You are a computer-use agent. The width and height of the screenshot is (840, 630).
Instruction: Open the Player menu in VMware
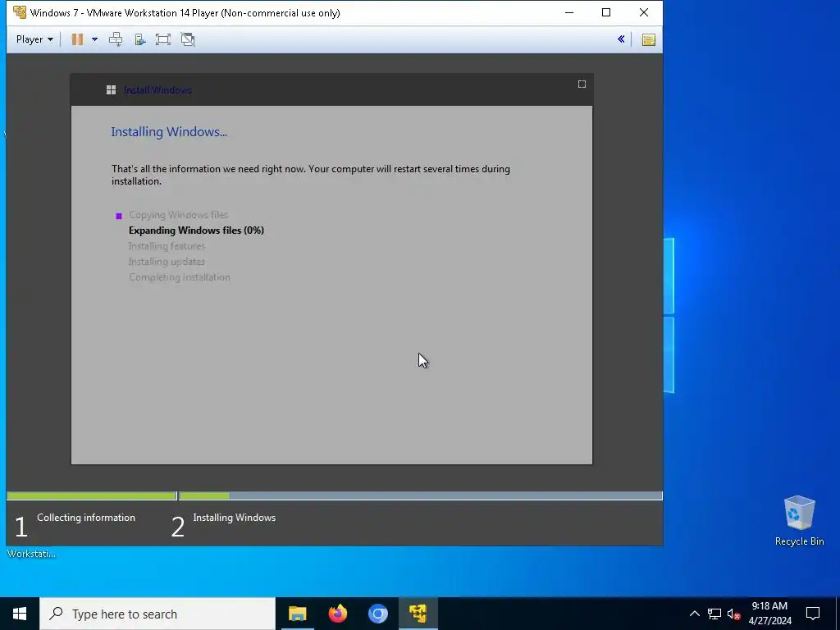[x=34, y=39]
